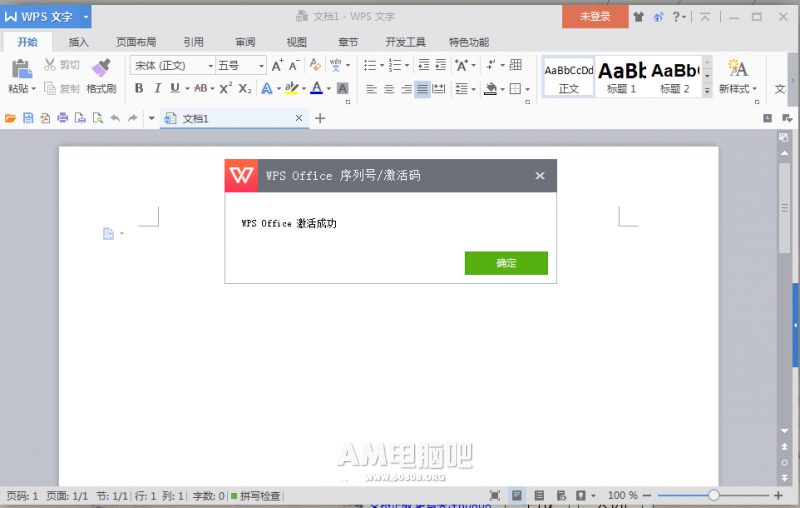Click the decrease indent icon
Viewport: 800px width, 508px height.
423,65
